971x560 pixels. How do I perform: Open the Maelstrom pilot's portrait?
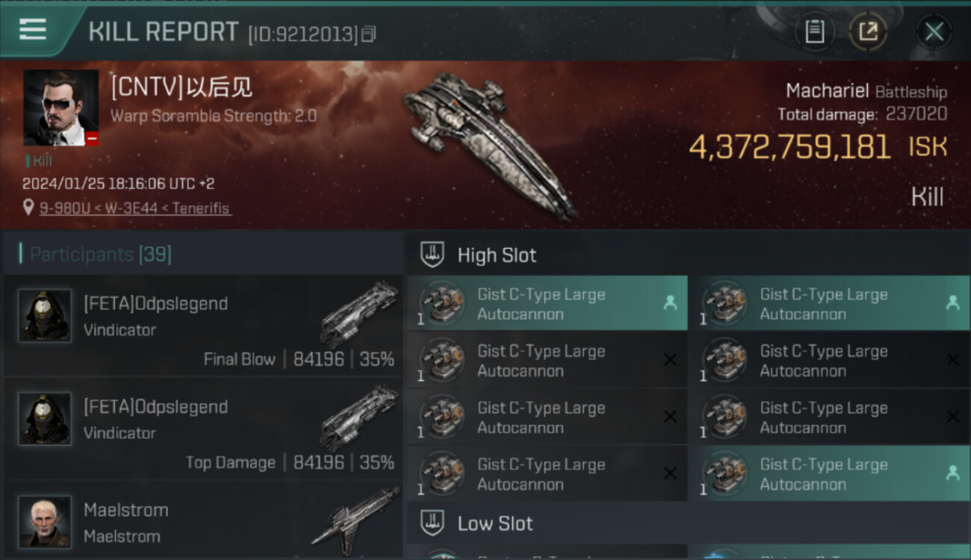click(x=45, y=521)
